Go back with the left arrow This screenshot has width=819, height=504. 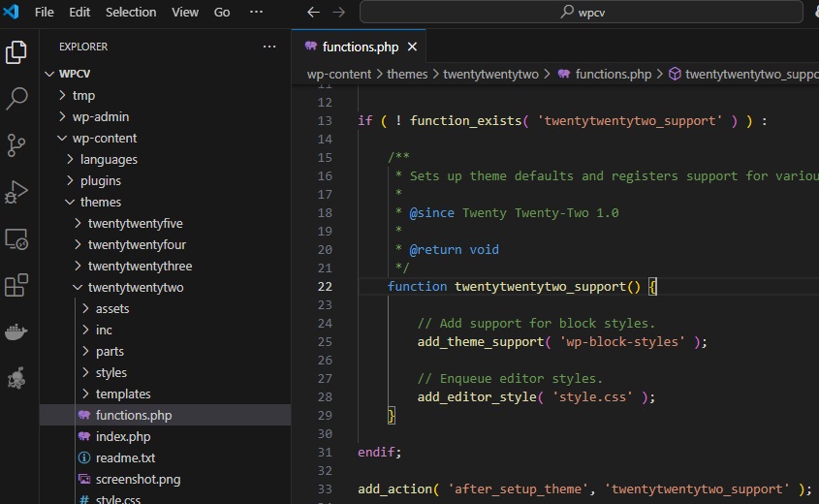313,12
